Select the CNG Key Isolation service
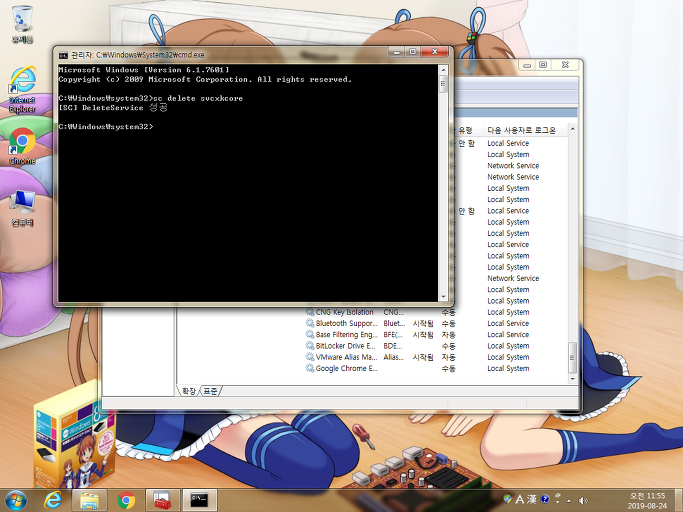This screenshot has width=683, height=512. pos(344,312)
